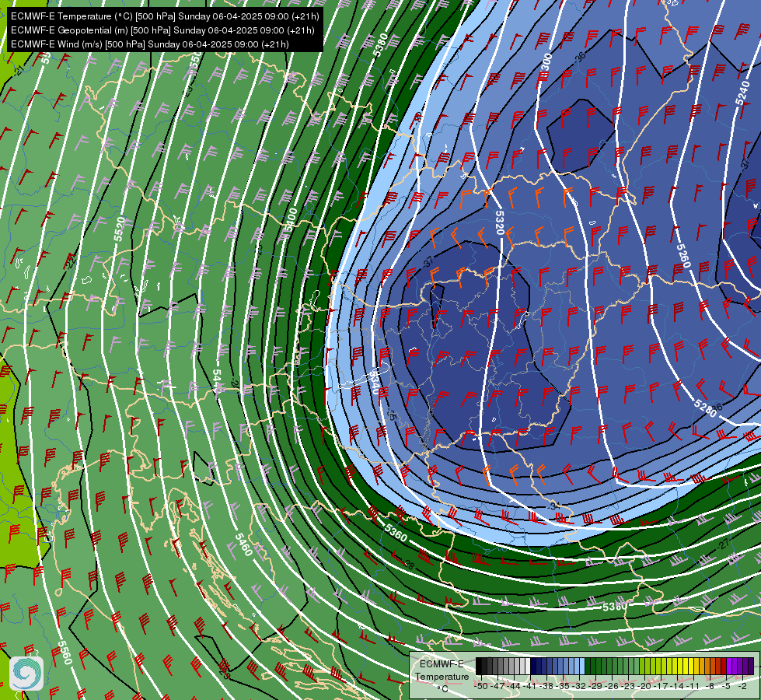Click the 5520 geopotential contour label
Screen dimensions: 761x700
point(120,229)
